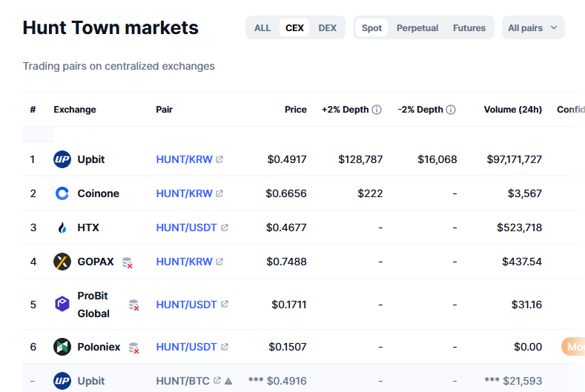Sort by the Volume (24h) column header

point(512,110)
